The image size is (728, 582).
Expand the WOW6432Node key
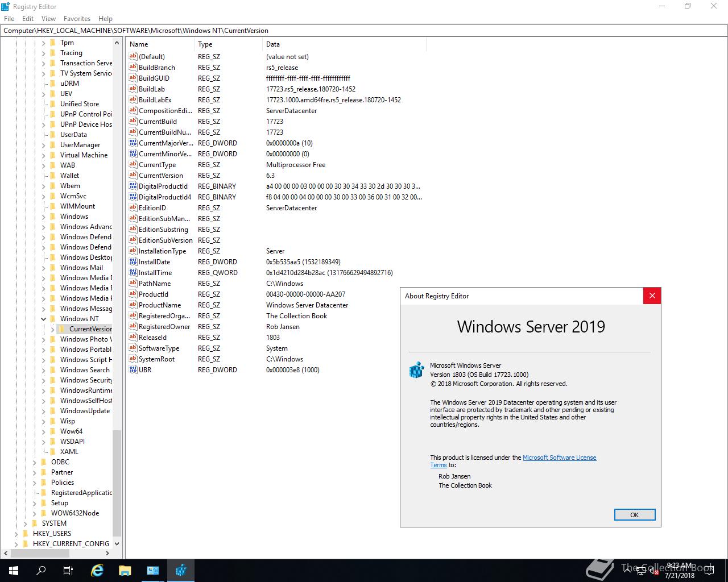pyautogui.click(x=34, y=513)
